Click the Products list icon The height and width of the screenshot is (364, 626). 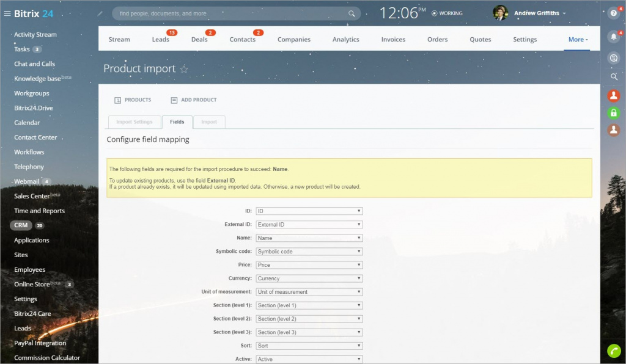coord(118,100)
